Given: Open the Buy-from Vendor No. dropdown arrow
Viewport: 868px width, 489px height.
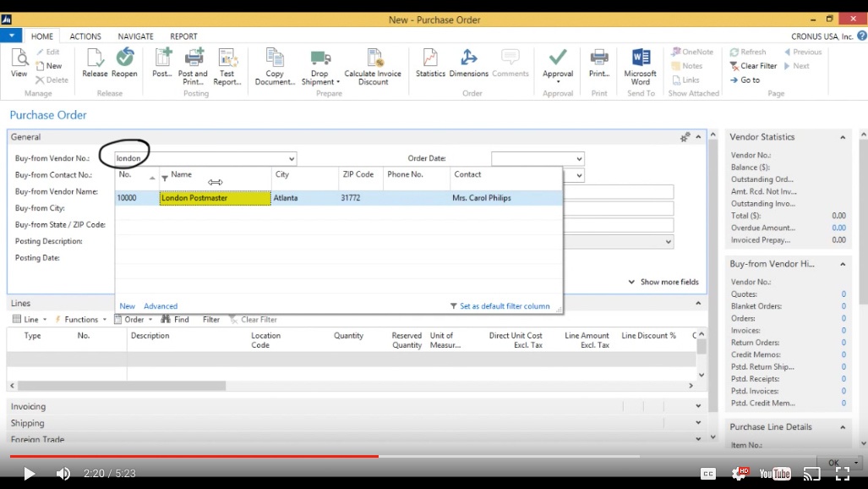Looking at the screenshot, I should 292,158.
